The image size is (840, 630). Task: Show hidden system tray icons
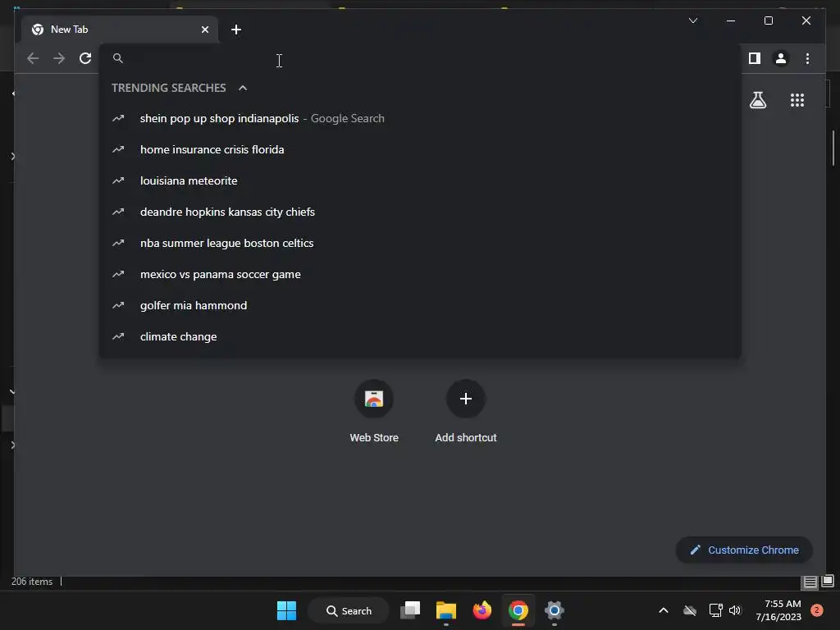[663, 610]
